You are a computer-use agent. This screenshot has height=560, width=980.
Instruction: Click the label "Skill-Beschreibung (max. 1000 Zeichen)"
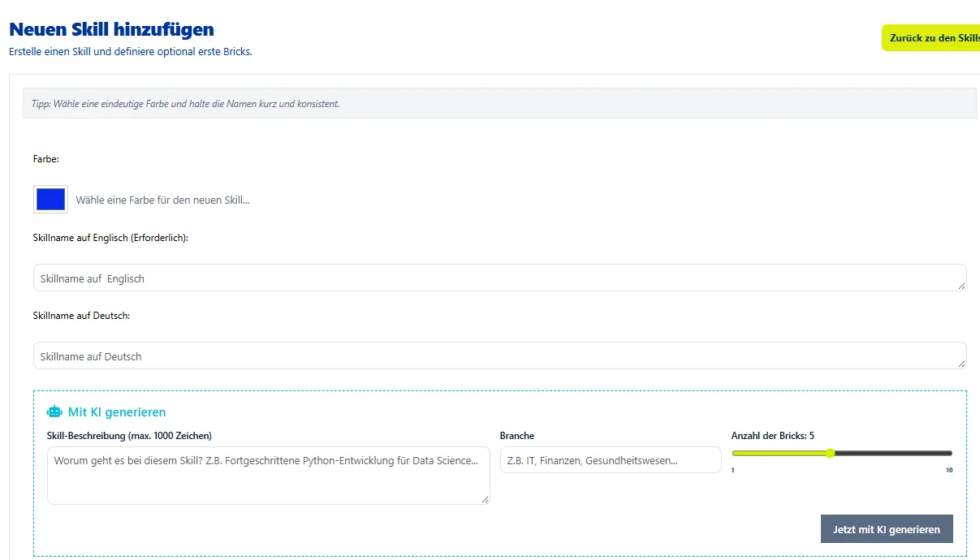click(x=129, y=436)
